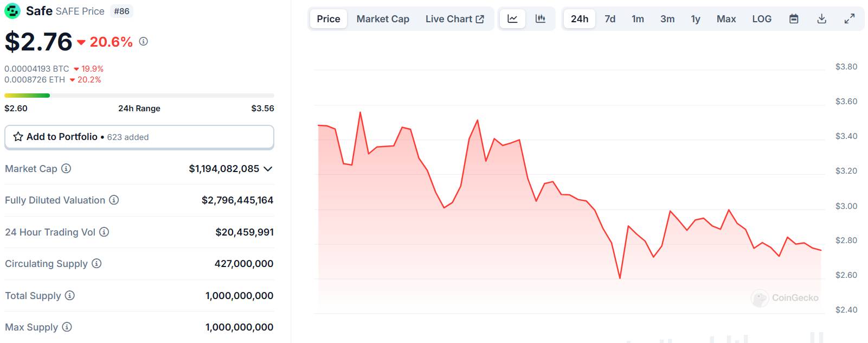Viewport: 868px width, 343px height.
Task: Switch to the candlestick chart icon
Action: coord(540,19)
